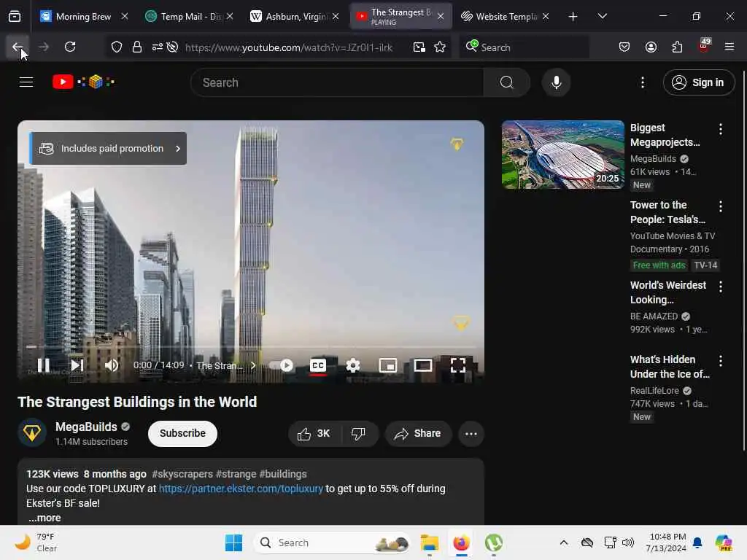
Task: Bookmark this page with the star
Action: click(440, 47)
